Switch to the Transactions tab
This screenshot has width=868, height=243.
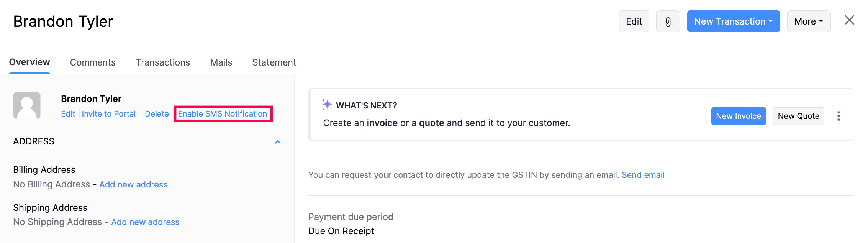coord(163,62)
